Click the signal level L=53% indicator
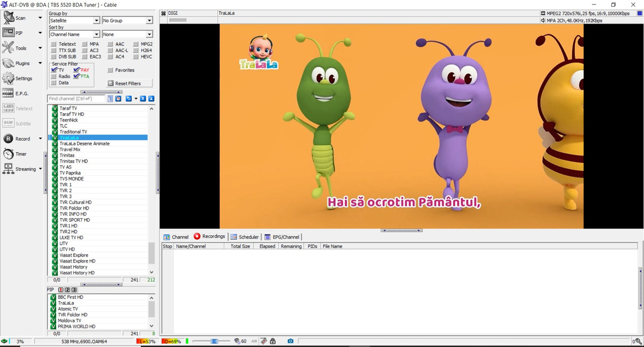The width and height of the screenshot is (644, 347). coord(146,341)
